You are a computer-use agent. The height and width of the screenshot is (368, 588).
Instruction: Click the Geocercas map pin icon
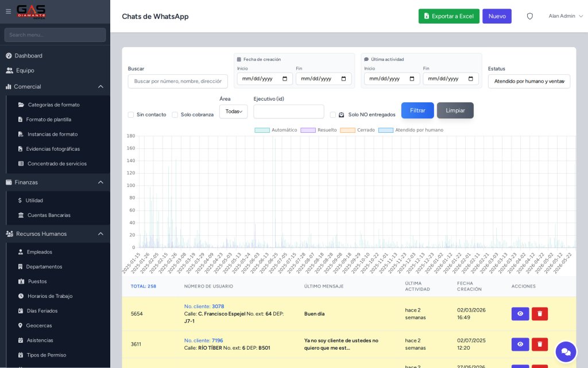click(20, 325)
